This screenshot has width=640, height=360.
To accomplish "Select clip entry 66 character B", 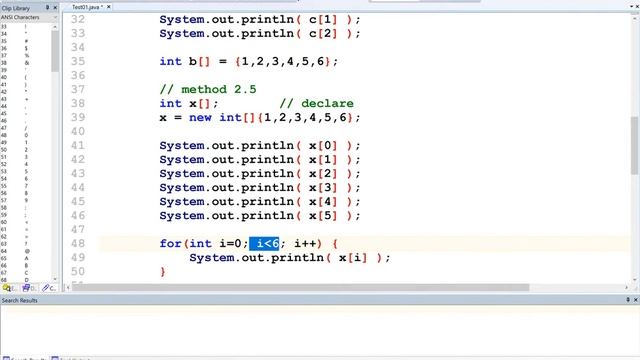I will (27, 265).
